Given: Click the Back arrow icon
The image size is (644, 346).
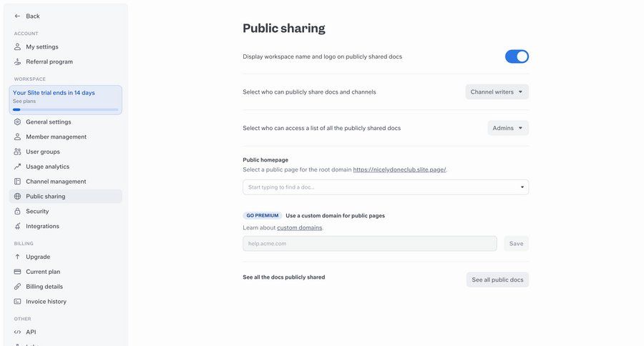Looking at the screenshot, I should tap(17, 16).
